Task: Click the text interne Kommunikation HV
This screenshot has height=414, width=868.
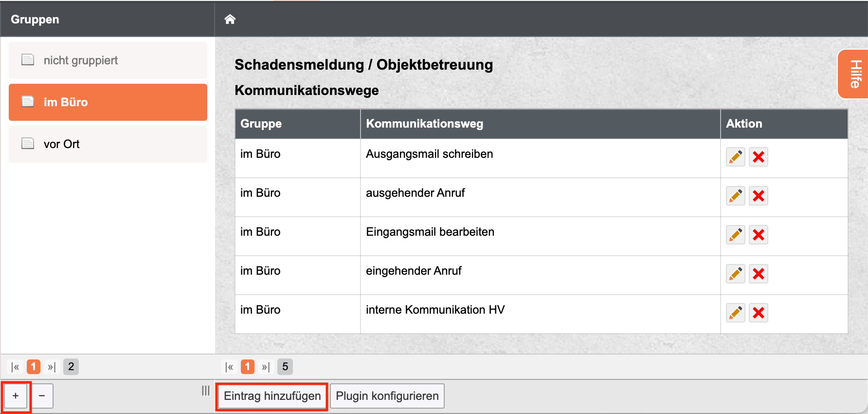Action: (435, 310)
